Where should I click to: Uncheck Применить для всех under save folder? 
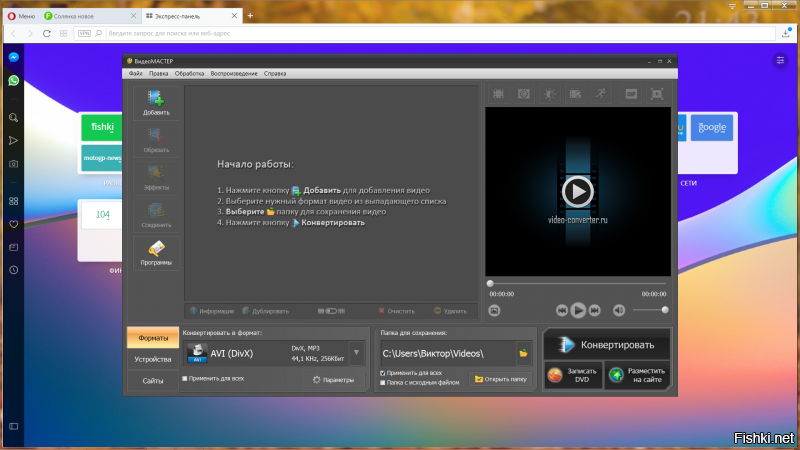tap(383, 373)
